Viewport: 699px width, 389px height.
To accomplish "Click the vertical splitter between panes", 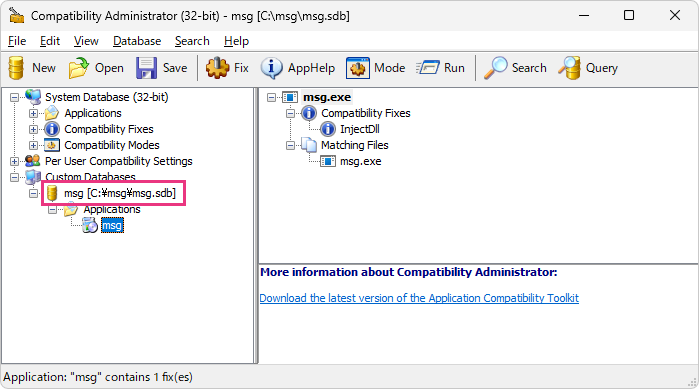I will [256, 225].
